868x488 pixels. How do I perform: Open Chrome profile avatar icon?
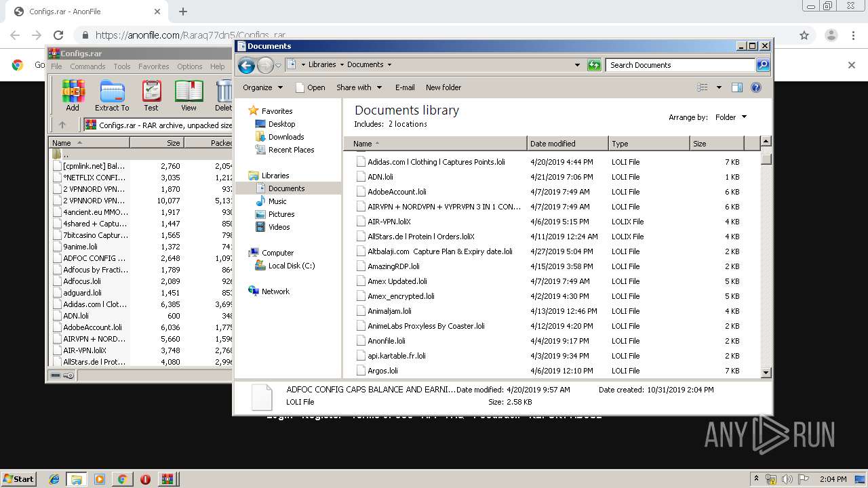(x=831, y=35)
